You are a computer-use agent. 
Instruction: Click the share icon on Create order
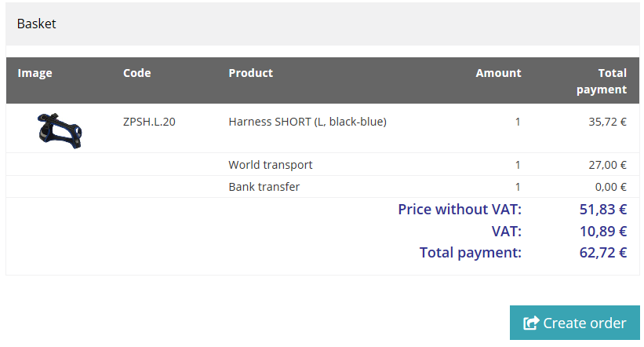click(x=531, y=323)
